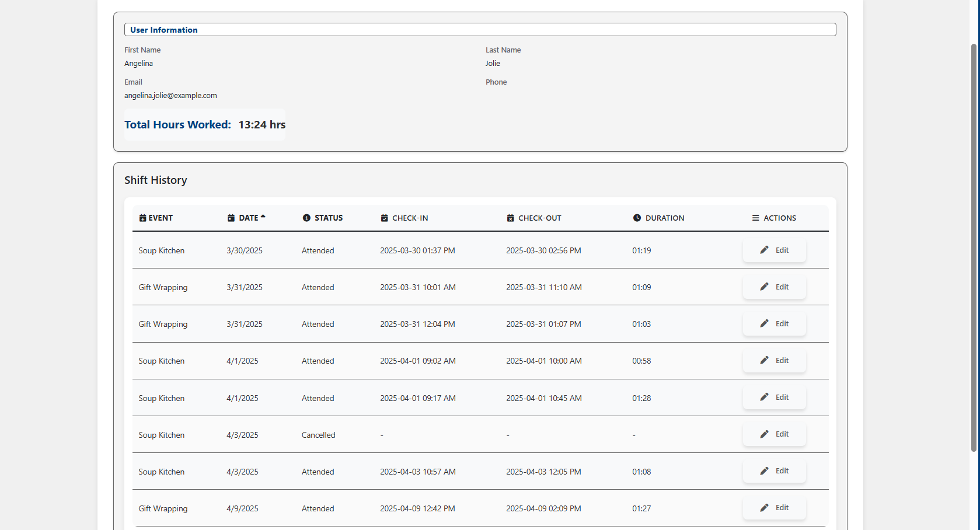Image resolution: width=980 pixels, height=530 pixels.
Task: Select the clock icon next to DURATION
Action: pos(637,218)
